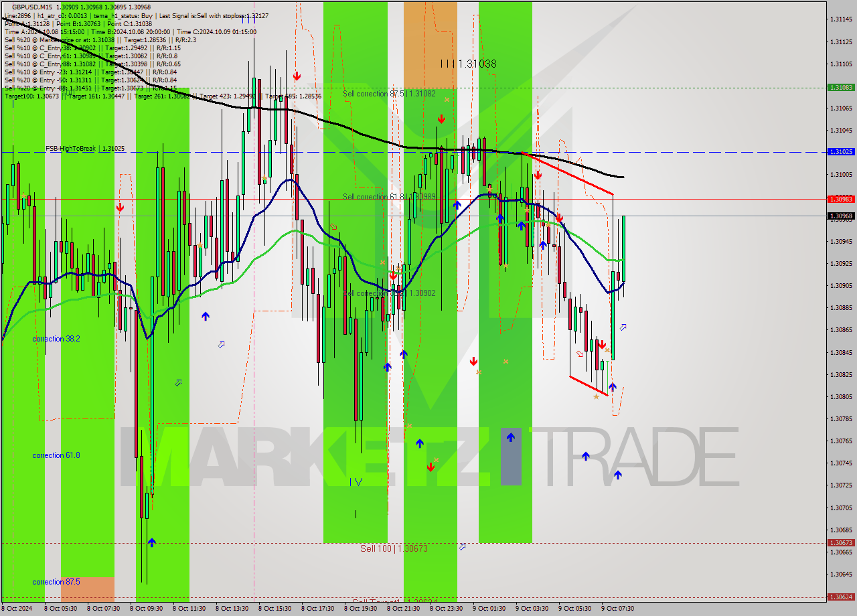857x616 pixels.
Task: Click the blue diagonal arrow next to Sell 100 line
Action: pos(463,546)
